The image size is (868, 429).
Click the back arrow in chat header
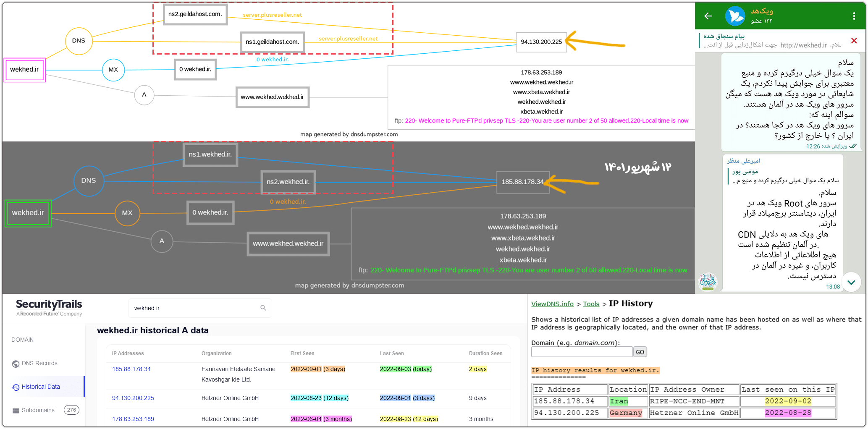(708, 16)
